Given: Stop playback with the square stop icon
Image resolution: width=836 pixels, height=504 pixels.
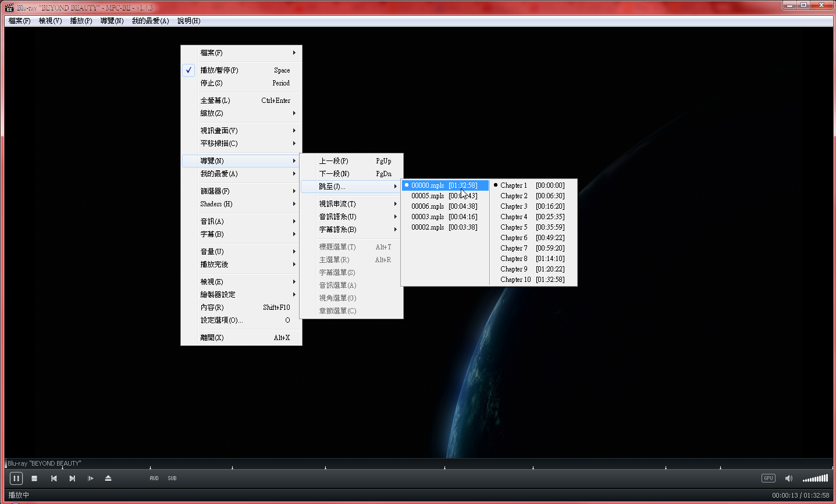Looking at the screenshot, I should coord(34,478).
